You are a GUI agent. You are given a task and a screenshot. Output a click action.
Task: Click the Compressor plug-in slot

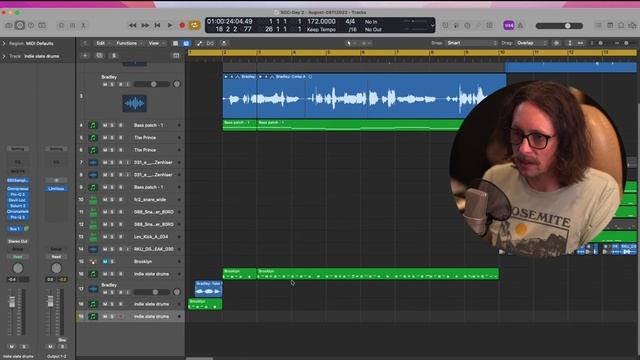pyautogui.click(x=18, y=189)
